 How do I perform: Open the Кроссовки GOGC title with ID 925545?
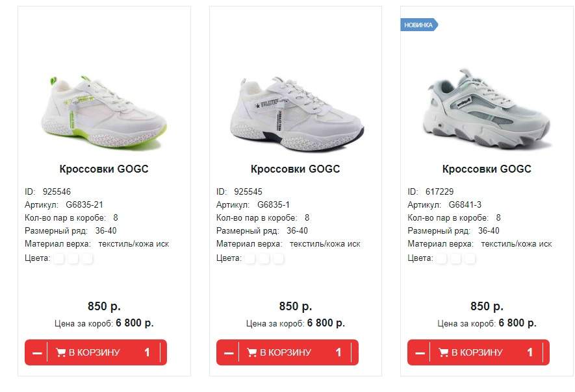tap(296, 169)
